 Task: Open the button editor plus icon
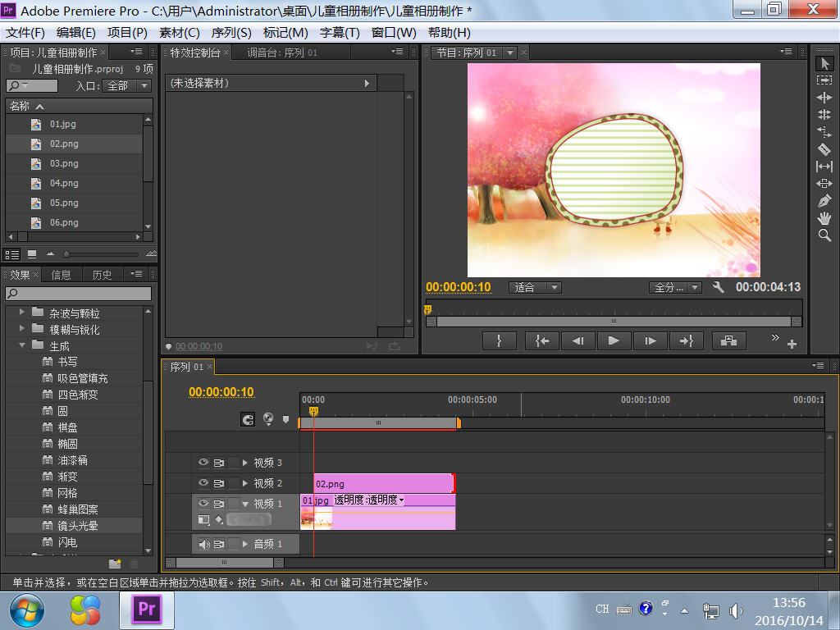coord(792,344)
